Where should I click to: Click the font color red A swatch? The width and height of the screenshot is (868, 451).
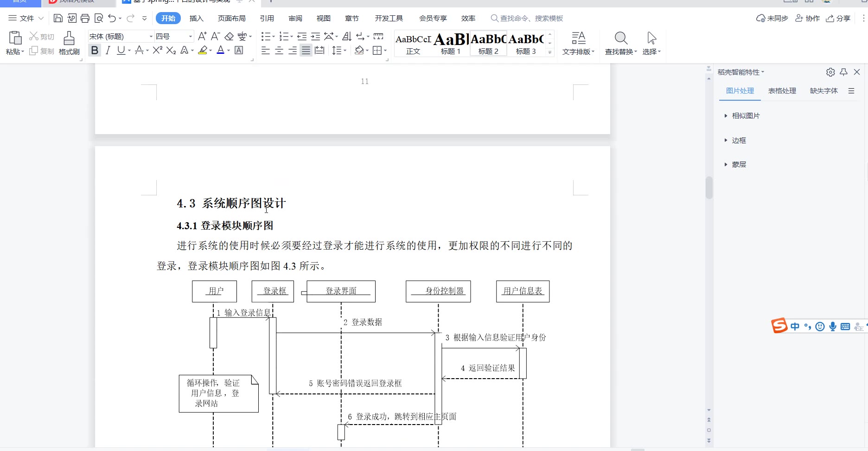pos(220,50)
